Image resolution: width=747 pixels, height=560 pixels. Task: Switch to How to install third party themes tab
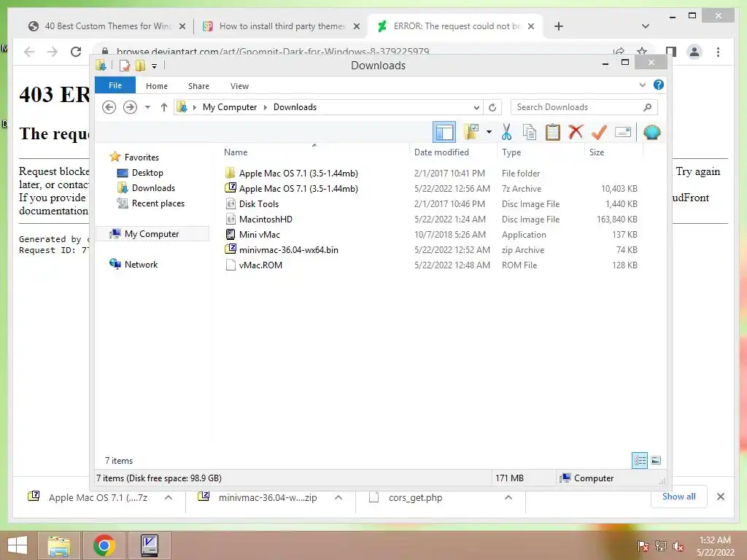[281, 26]
